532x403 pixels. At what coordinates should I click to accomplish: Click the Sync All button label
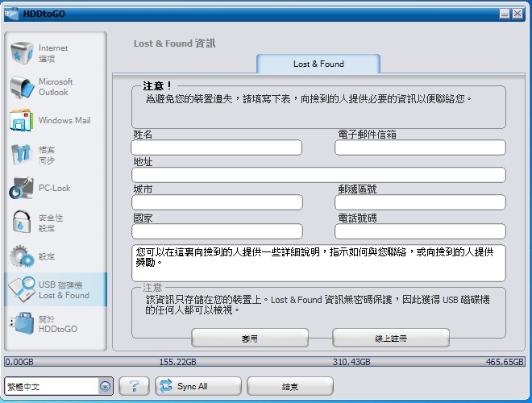point(192,386)
